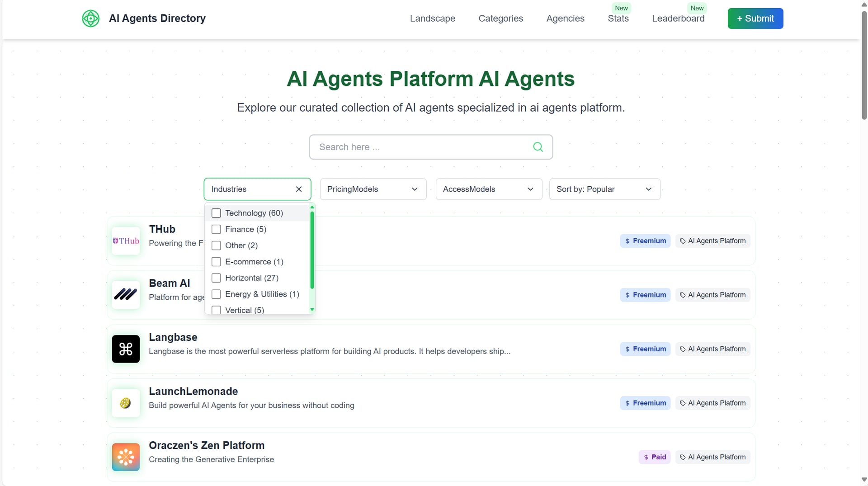Click the Paid badge on the Oraczen row
This screenshot has height=486, width=868.
tap(655, 457)
